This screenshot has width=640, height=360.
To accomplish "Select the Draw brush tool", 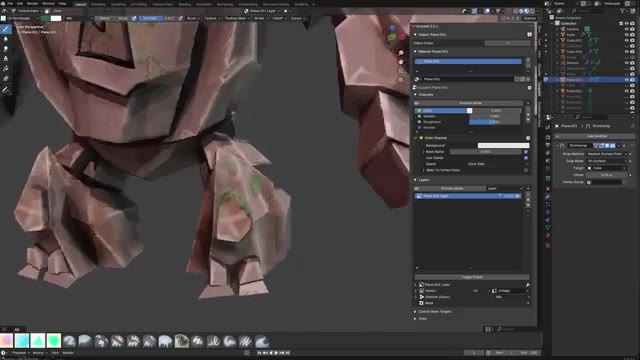I will pos(6,29).
